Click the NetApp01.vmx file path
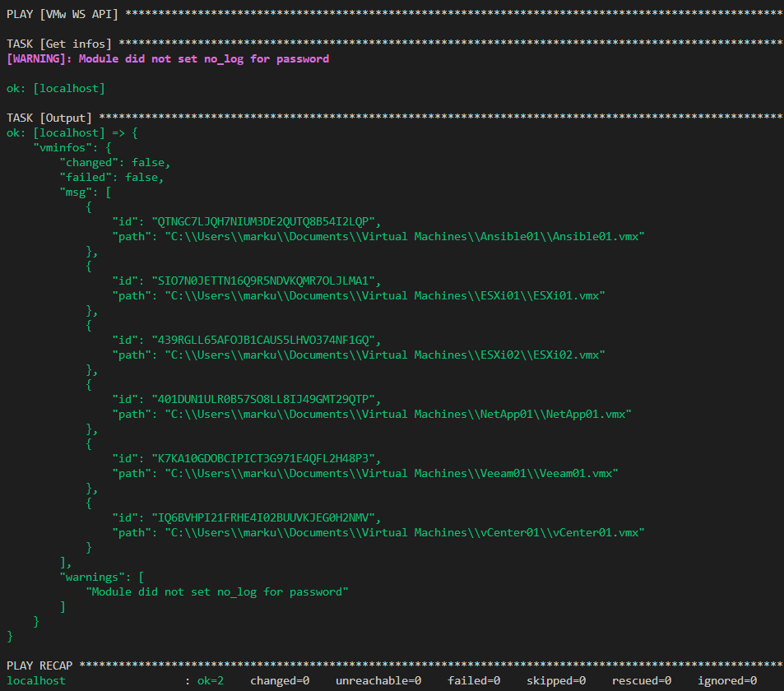 [397, 414]
